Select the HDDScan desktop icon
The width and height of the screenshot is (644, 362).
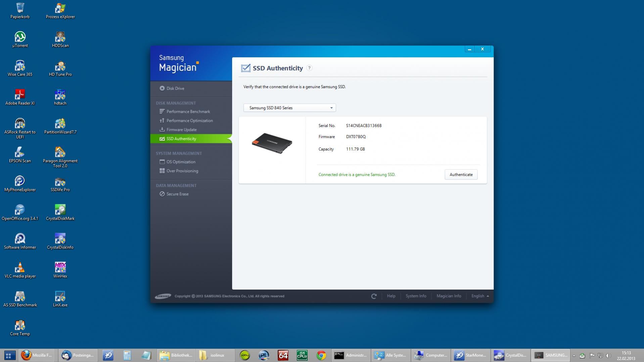coord(60,40)
